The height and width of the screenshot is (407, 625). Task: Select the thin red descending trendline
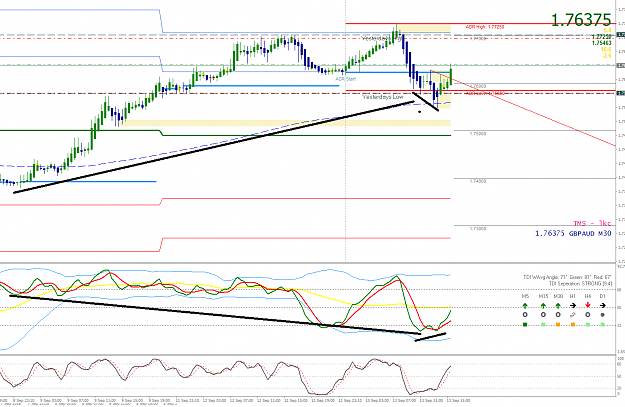click(522, 108)
